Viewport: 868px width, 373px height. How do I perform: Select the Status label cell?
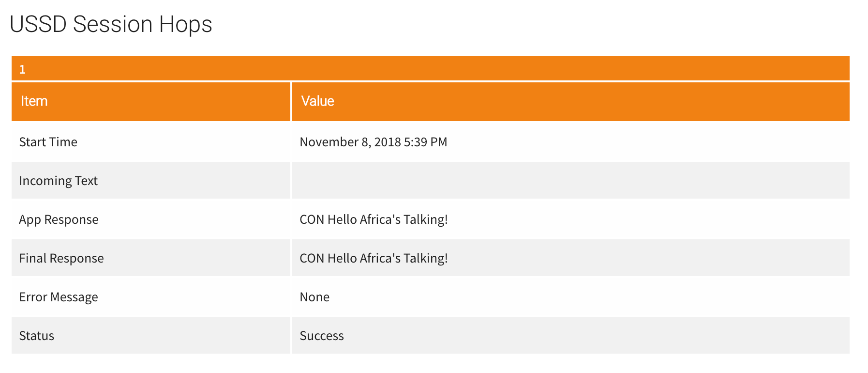click(151, 335)
